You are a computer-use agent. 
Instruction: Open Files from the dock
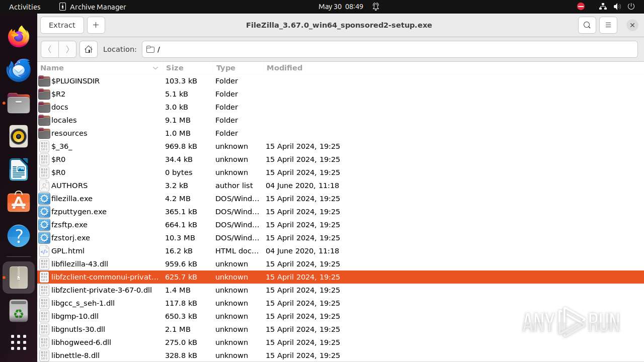[19, 103]
